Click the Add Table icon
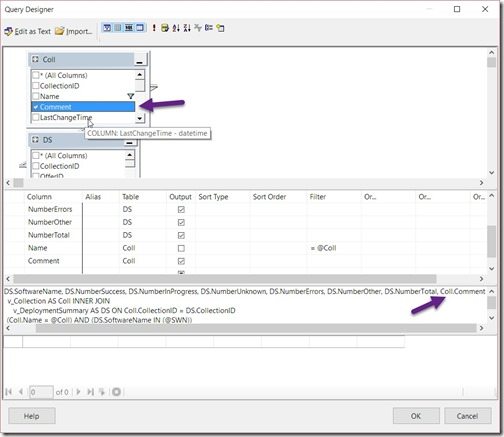The width and height of the screenshot is (504, 437). (x=220, y=28)
